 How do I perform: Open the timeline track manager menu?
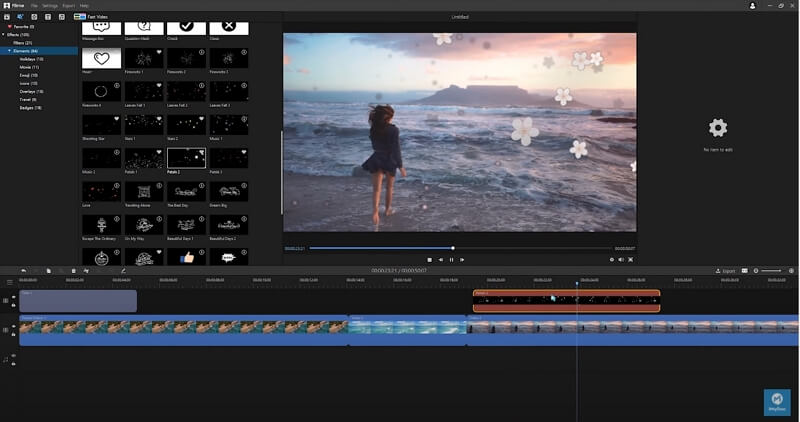click(9, 282)
